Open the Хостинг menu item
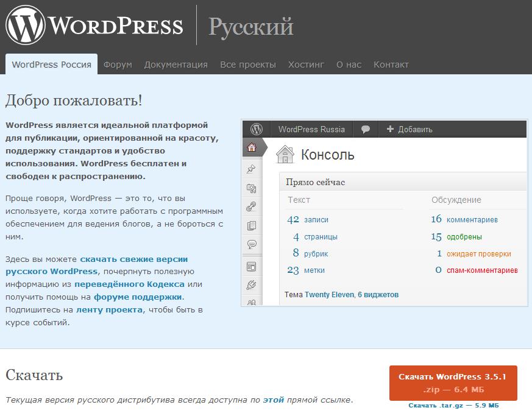Image resolution: width=532 pixels, height=416 pixels. (x=306, y=65)
